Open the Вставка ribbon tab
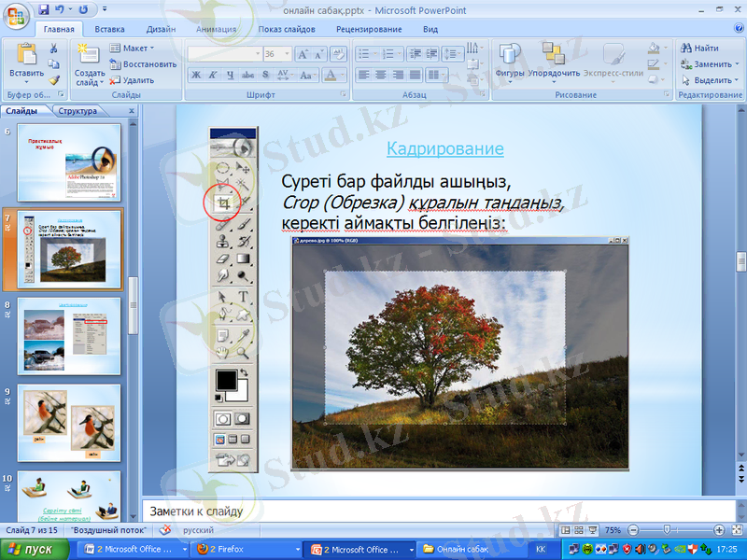This screenshot has width=747, height=560. pyautogui.click(x=109, y=29)
